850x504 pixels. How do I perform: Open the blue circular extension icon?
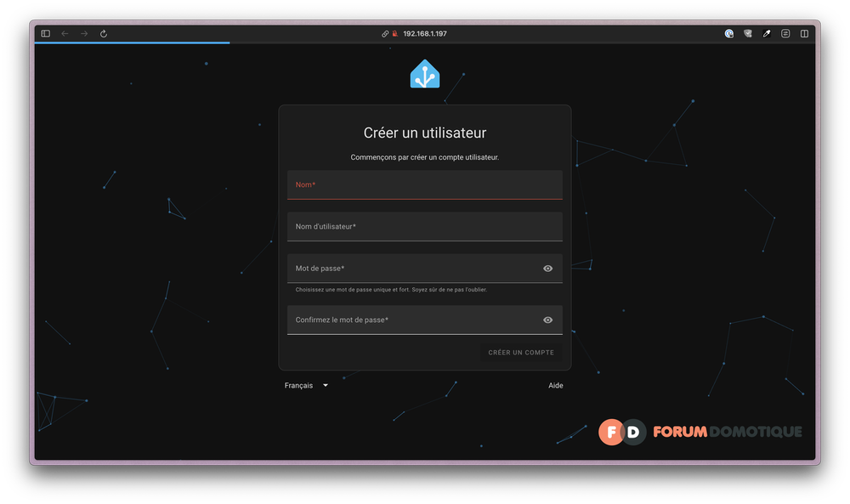pos(729,34)
